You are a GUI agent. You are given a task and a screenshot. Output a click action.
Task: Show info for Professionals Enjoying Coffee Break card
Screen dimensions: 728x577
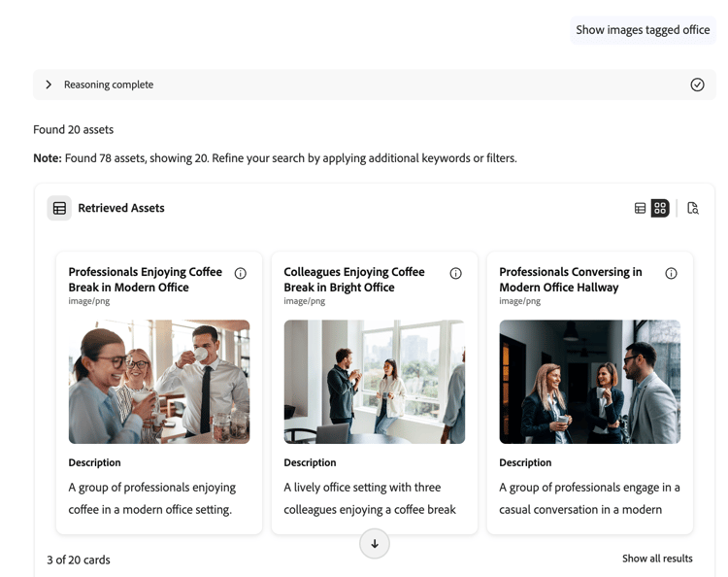[240, 273]
